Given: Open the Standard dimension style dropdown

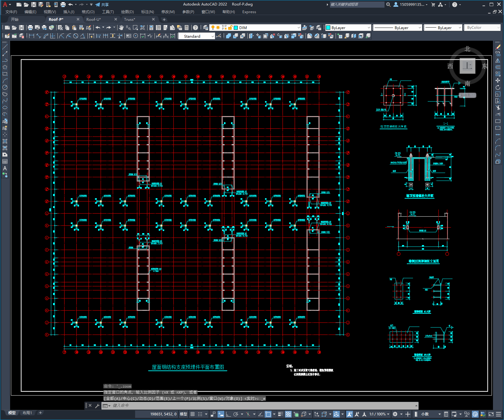Looking at the screenshot, I should 196,36.
